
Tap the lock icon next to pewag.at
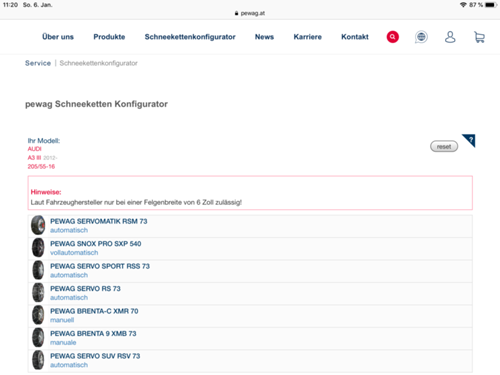tap(236, 13)
